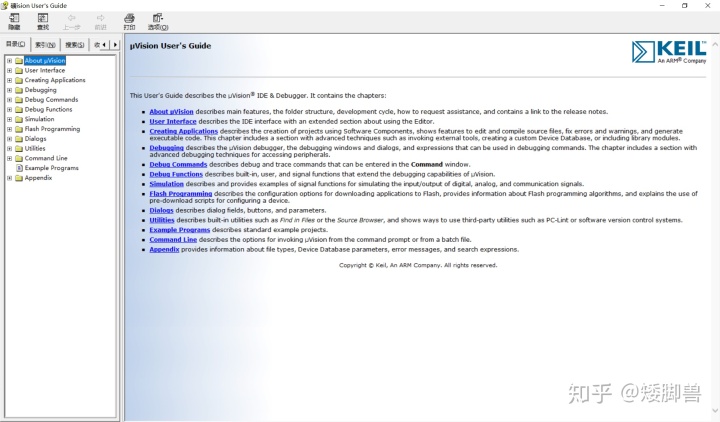Click the content pane scroll up arrow
Viewport: 720px width, 422px height.
pyautogui.click(x=715, y=45)
